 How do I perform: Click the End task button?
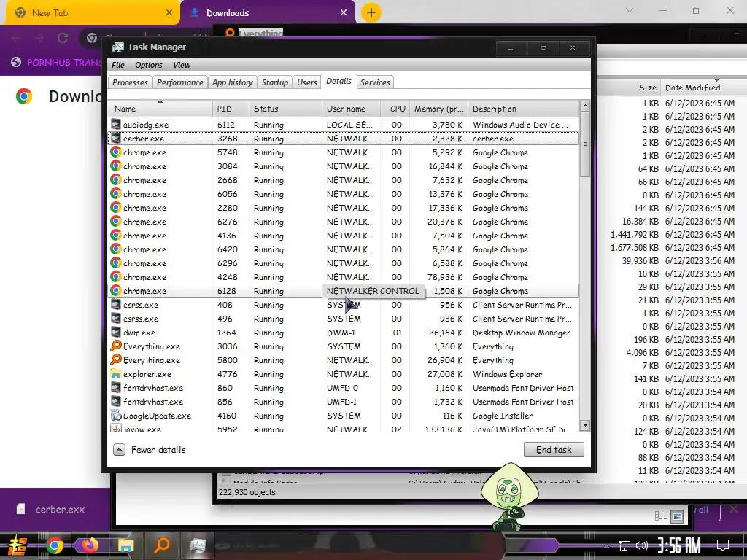coord(554,449)
